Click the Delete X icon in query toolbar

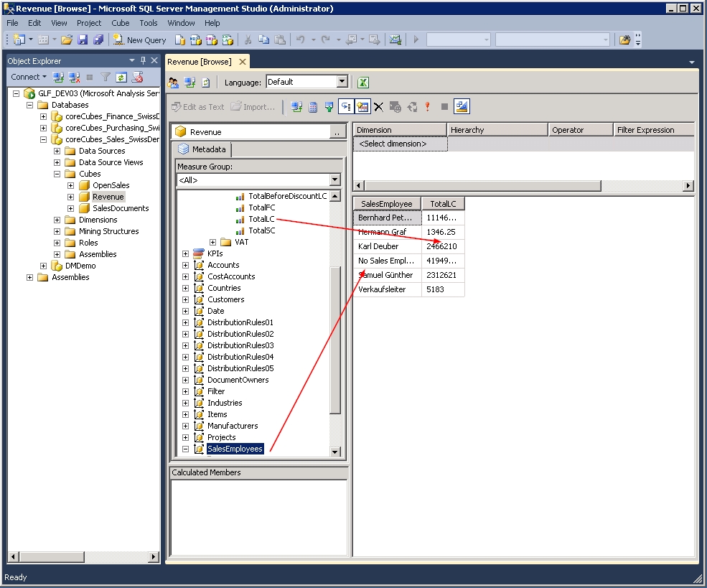pos(379,107)
